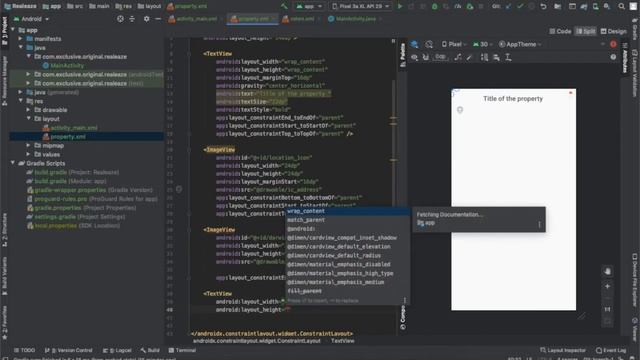Screen dimensions: 640x360
Task: Switch editor to Code view
Action: point(560,31)
